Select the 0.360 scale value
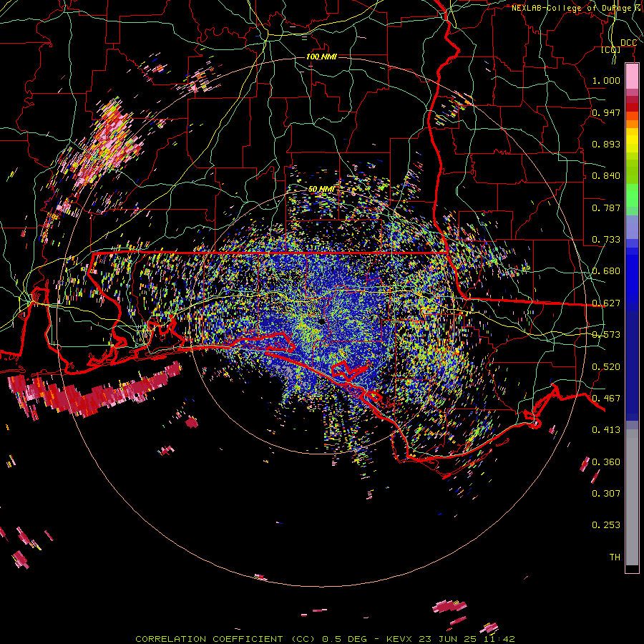This screenshot has width=644, height=644. 606,462
